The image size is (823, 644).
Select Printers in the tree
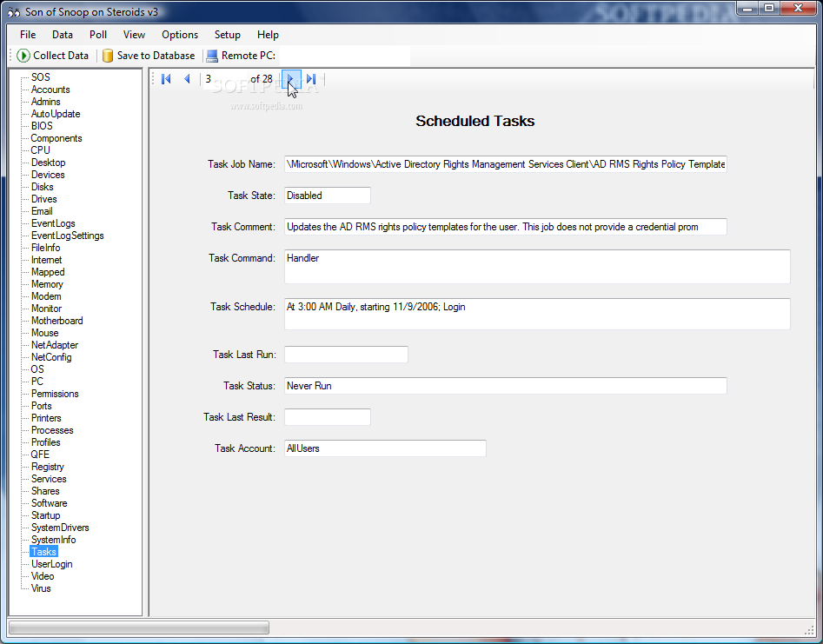pyautogui.click(x=46, y=418)
